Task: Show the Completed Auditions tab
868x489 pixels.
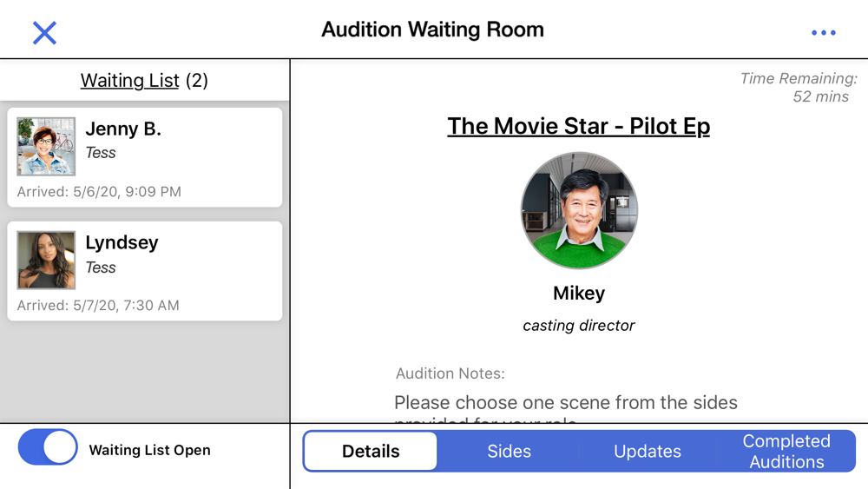Action: pos(786,452)
